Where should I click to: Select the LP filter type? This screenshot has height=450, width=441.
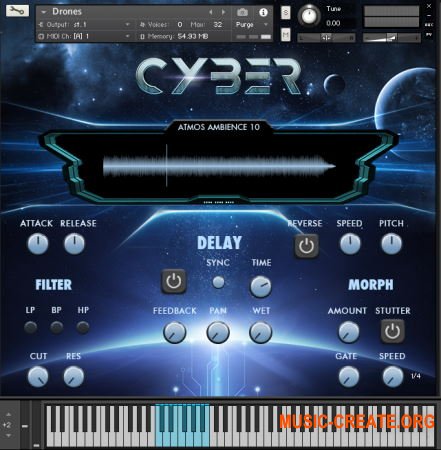(31, 327)
